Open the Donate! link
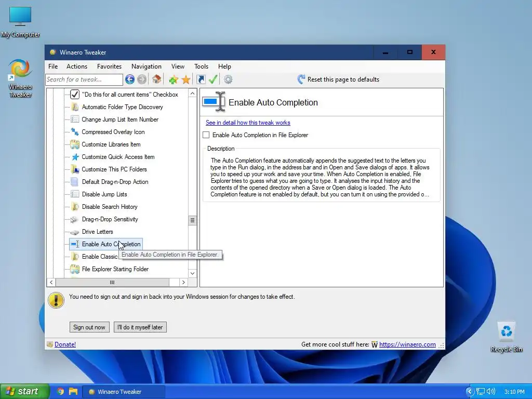Screen dimensions: 532x399 (x=65, y=344)
